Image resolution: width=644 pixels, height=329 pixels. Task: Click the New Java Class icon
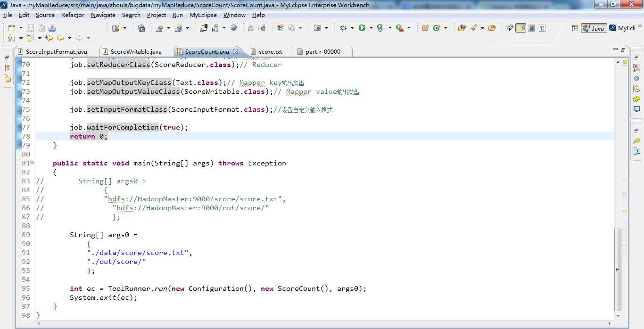coord(437,28)
